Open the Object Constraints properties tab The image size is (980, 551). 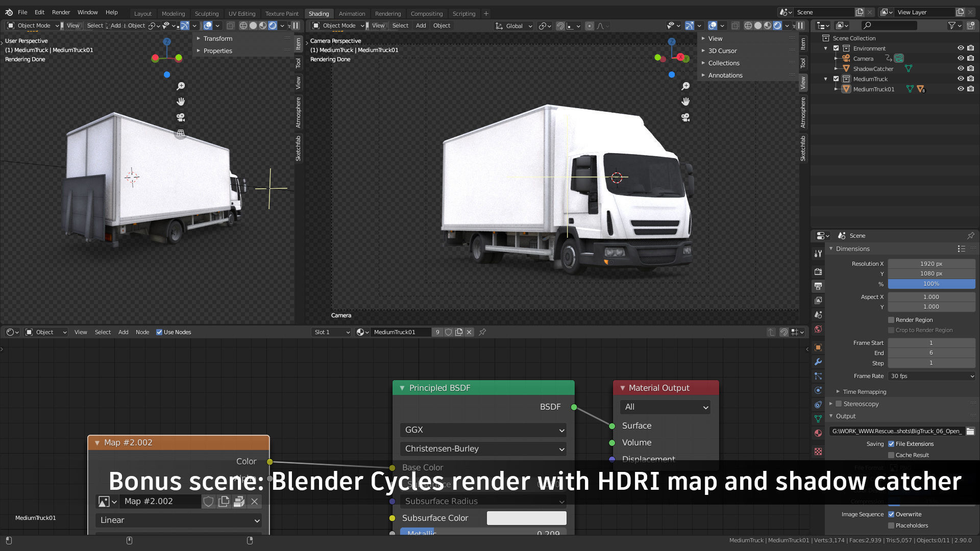[818, 405]
